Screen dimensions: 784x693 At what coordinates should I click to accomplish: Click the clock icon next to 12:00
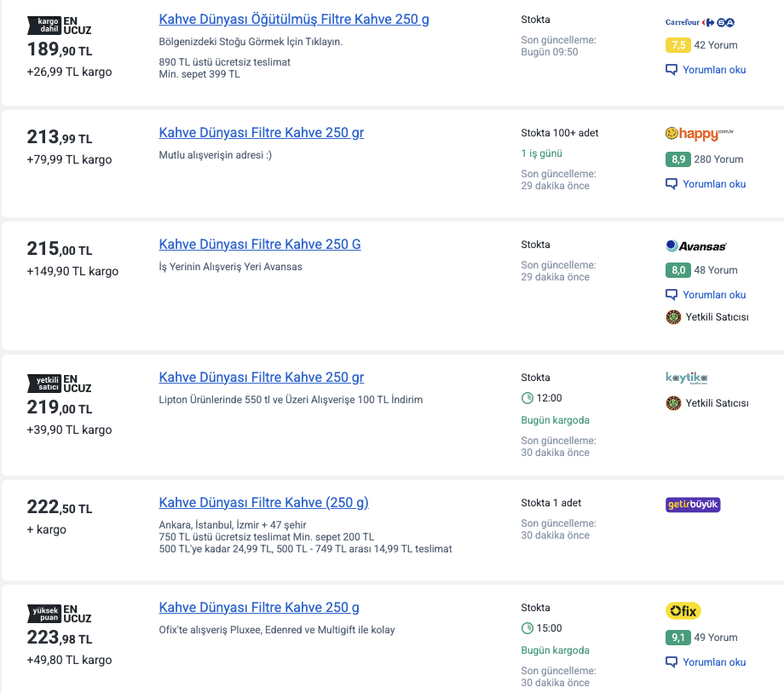coord(527,398)
